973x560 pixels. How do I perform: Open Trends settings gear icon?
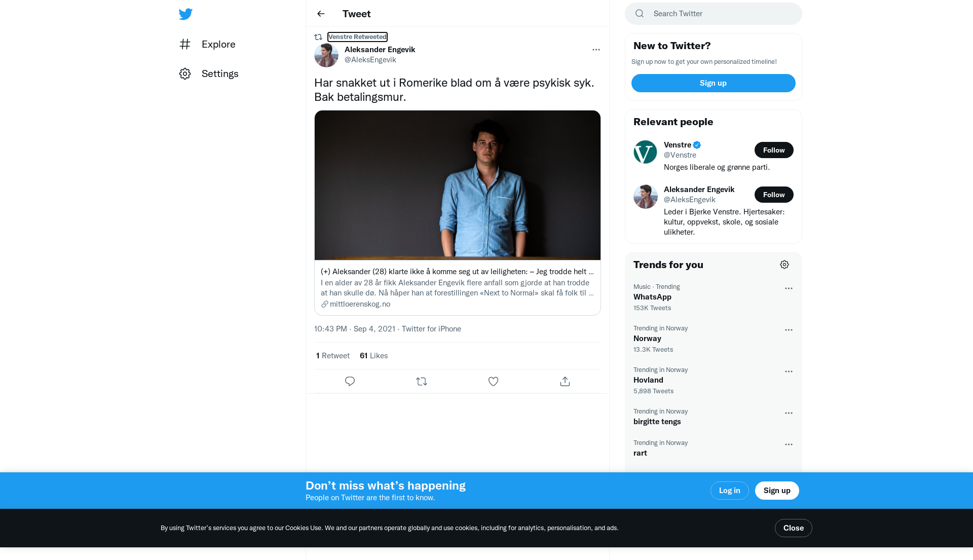tap(784, 265)
